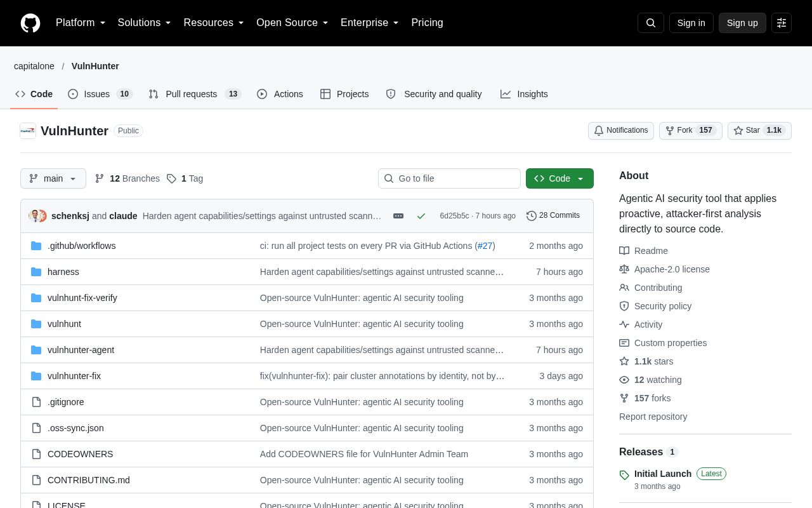Open the 1 Tag link

click(x=185, y=178)
